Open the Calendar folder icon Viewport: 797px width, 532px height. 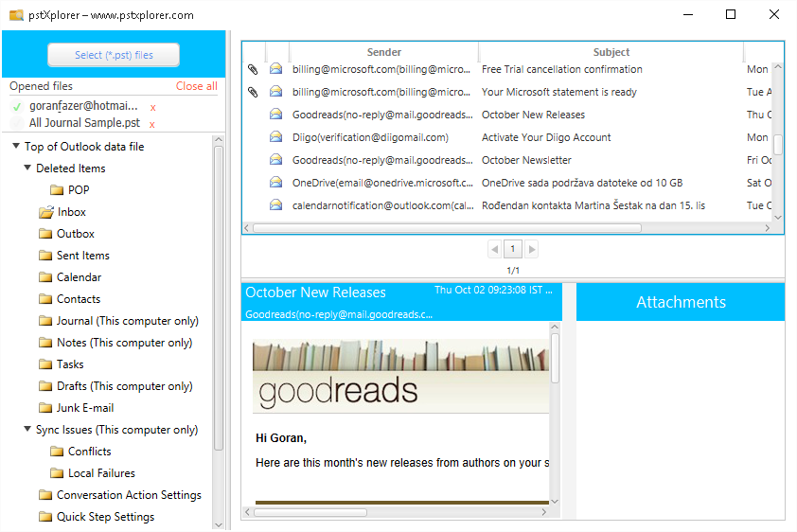45,277
